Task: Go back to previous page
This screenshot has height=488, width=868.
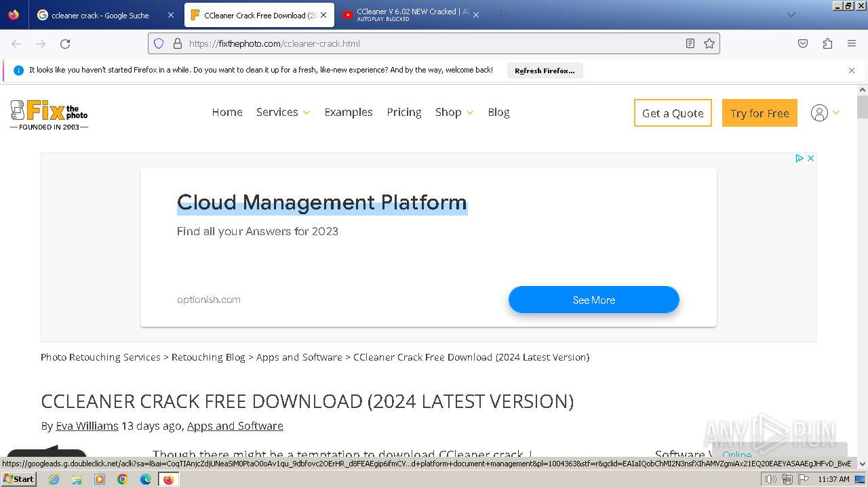Action: pos(16,43)
